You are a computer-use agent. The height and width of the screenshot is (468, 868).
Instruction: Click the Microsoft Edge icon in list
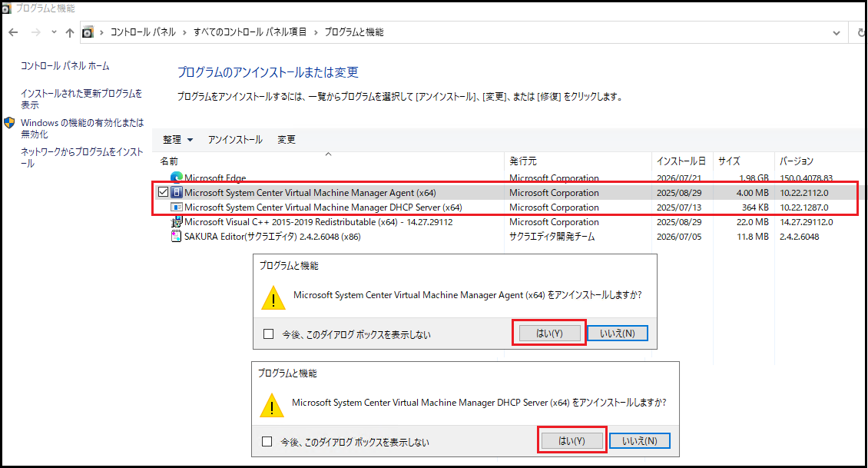click(177, 178)
